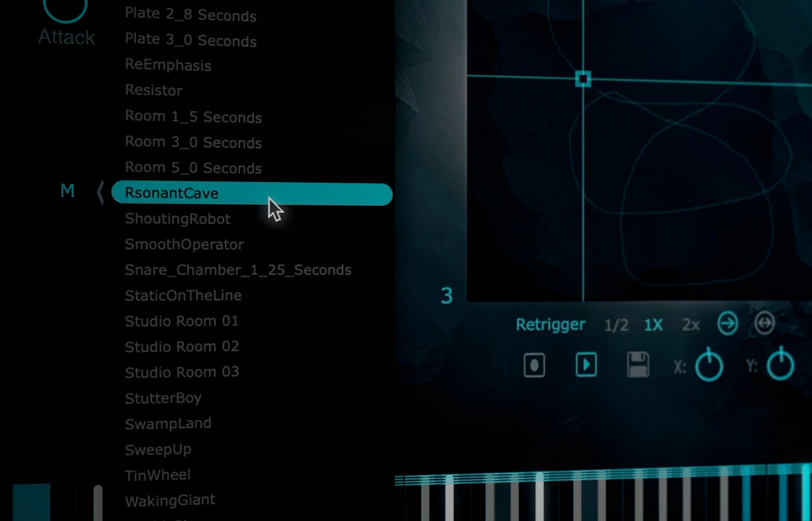Select Studio Room 02 from the list

[182, 346]
